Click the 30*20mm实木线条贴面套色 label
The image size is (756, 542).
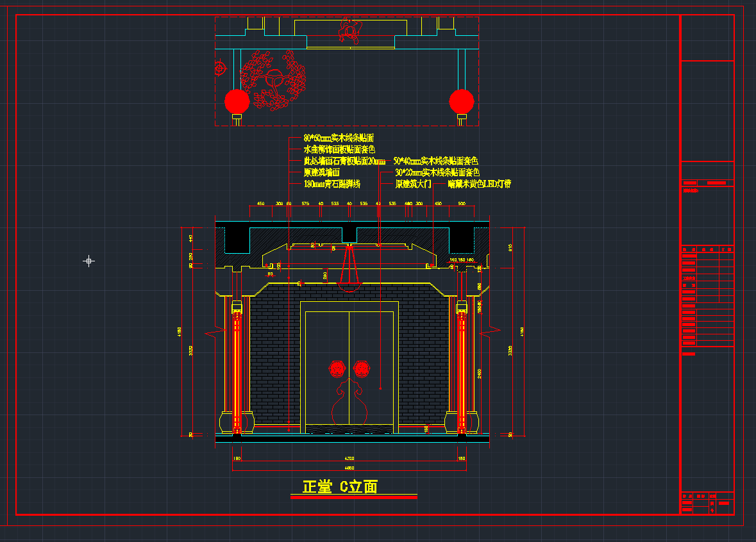tap(437, 173)
